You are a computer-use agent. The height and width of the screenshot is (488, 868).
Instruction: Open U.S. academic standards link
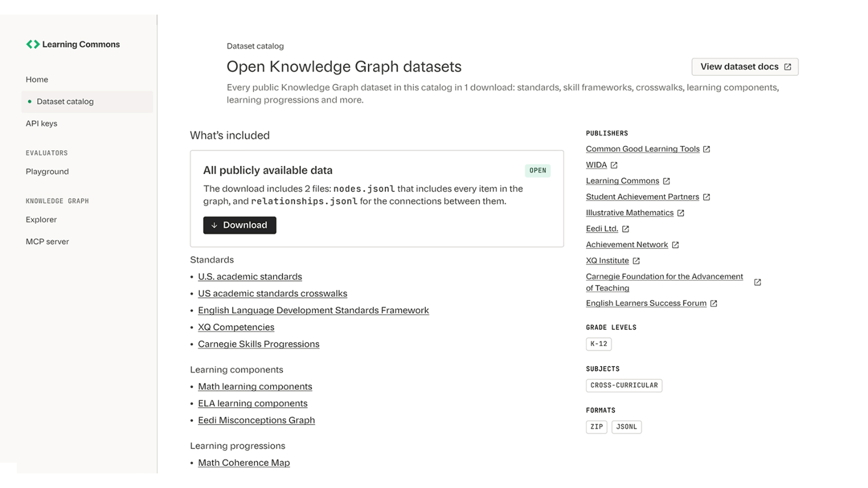tap(250, 277)
